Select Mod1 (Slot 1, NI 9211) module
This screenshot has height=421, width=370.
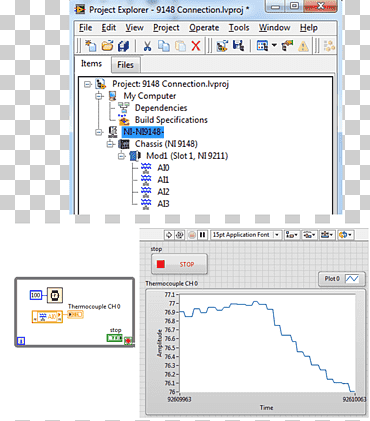pos(187,156)
